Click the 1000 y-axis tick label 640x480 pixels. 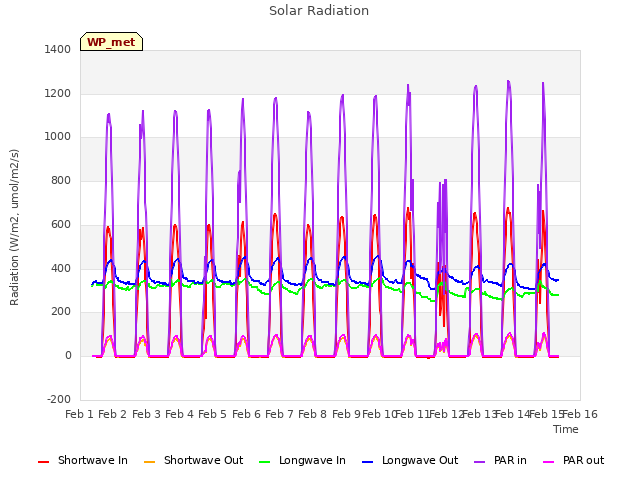pyautogui.click(x=58, y=137)
